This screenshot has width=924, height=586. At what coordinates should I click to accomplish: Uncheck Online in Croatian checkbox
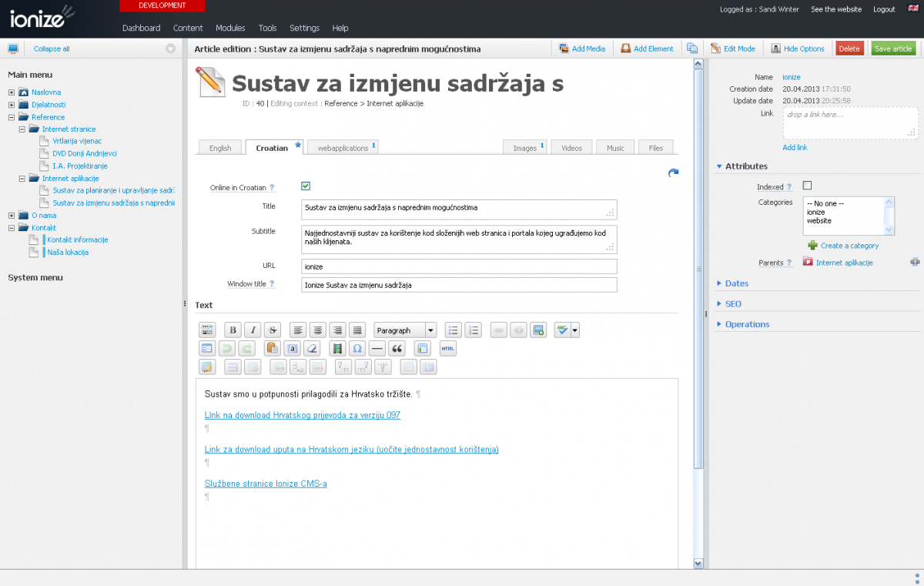coord(306,186)
